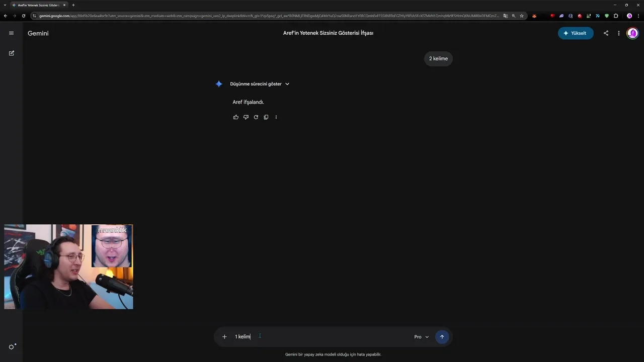Viewport: 644px width, 362px height.
Task: Bookmark this page with the star
Action: coord(522,16)
